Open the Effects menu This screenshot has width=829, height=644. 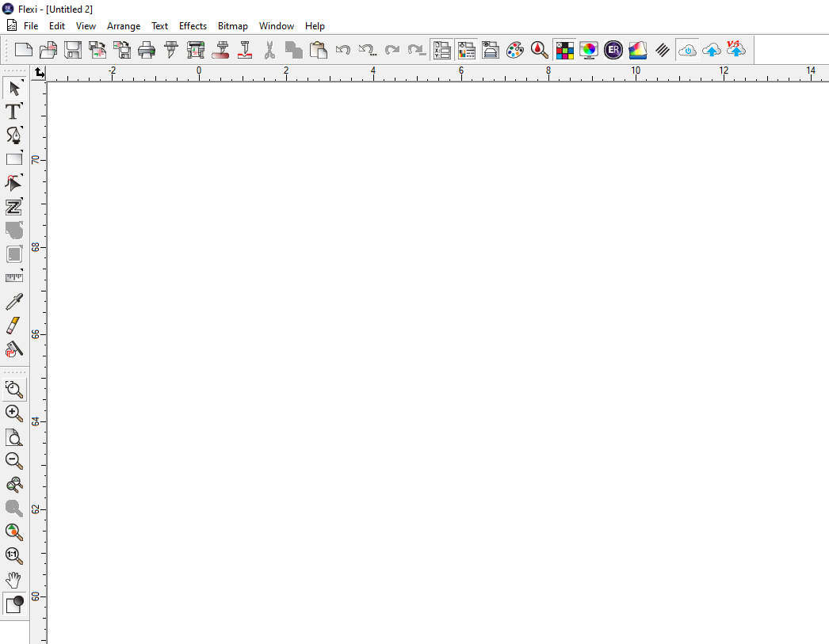[193, 26]
